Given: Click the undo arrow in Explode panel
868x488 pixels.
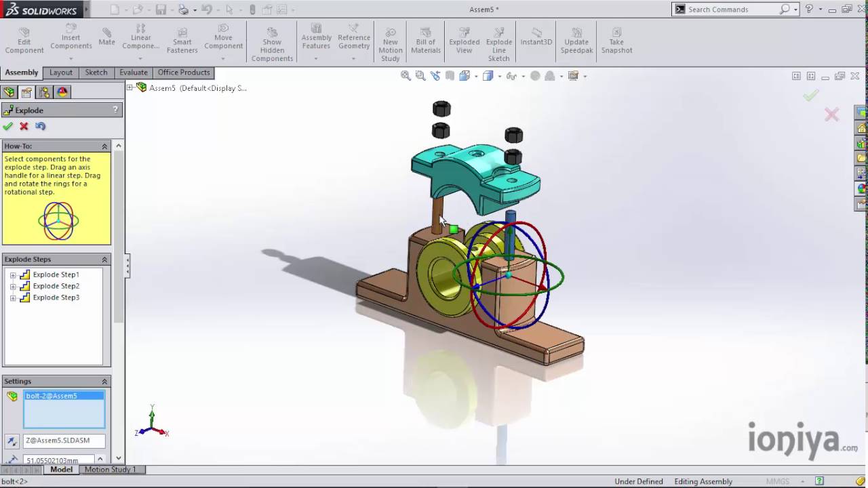Looking at the screenshot, I should tap(41, 126).
